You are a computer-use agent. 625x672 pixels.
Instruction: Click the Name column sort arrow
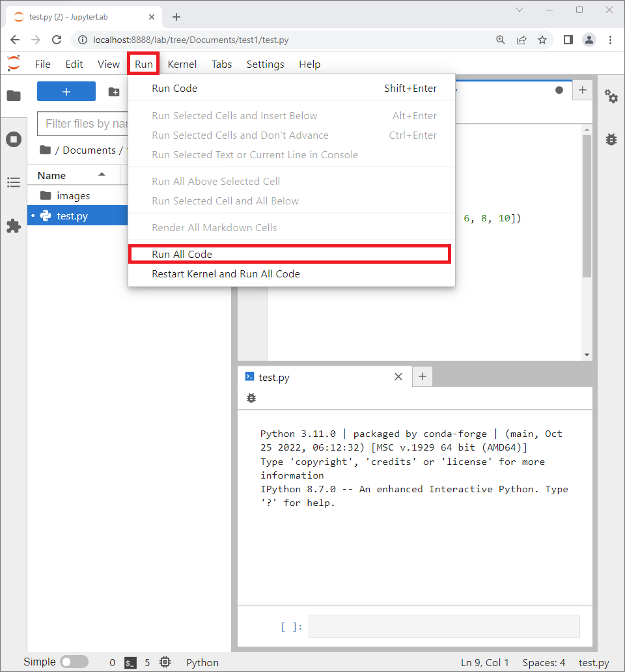pos(102,175)
